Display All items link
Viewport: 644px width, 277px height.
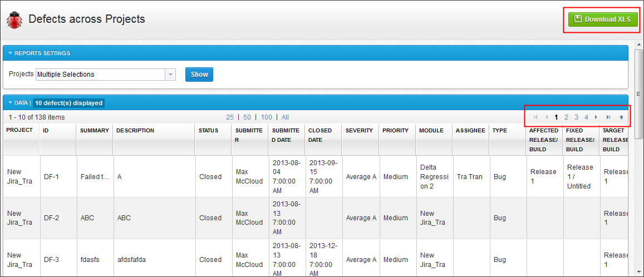(285, 117)
